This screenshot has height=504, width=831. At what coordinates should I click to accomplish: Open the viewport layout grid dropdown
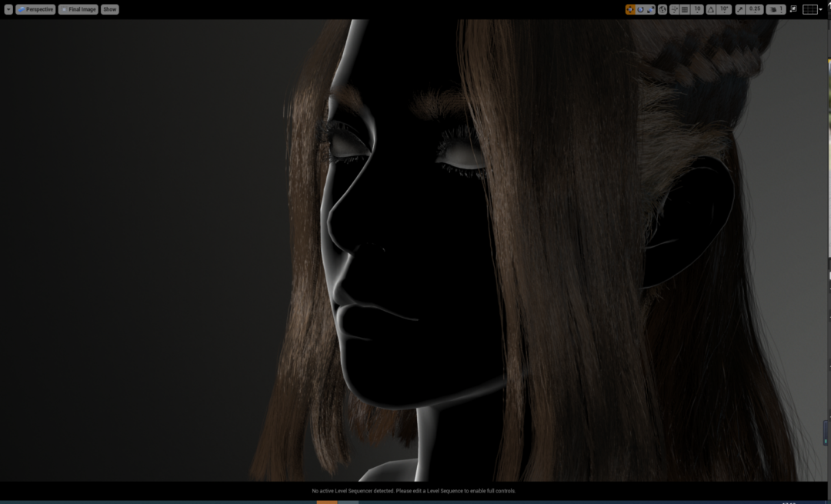(813, 9)
